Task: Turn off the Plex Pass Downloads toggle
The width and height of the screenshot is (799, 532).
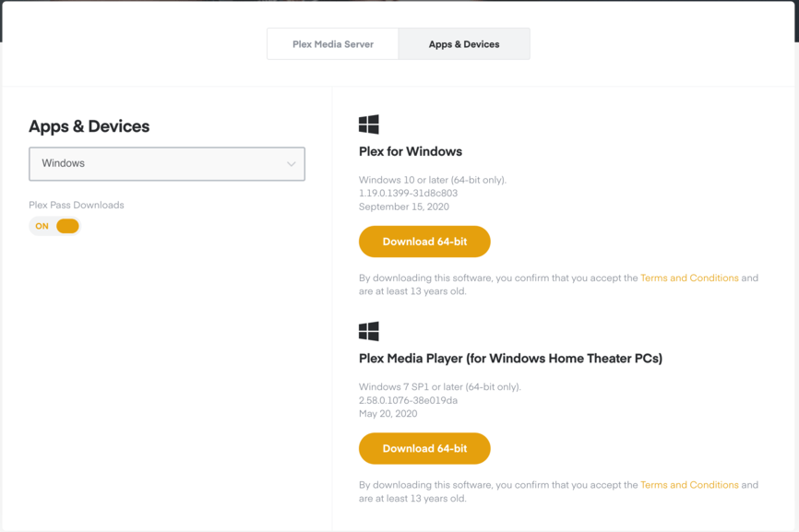Action: click(x=55, y=226)
